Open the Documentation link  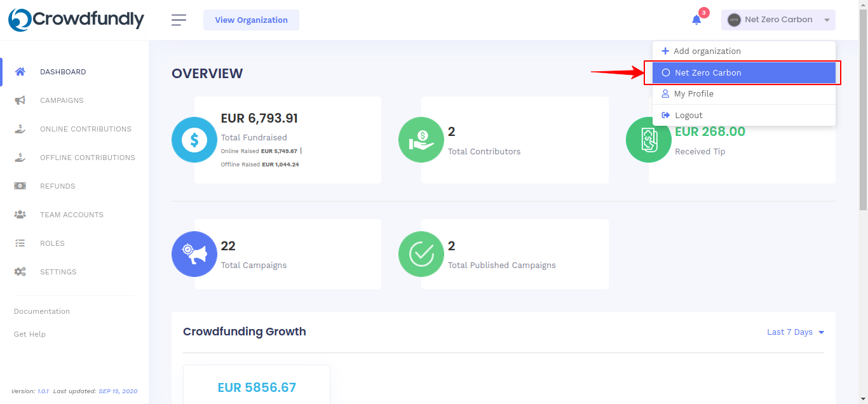pyautogui.click(x=42, y=311)
